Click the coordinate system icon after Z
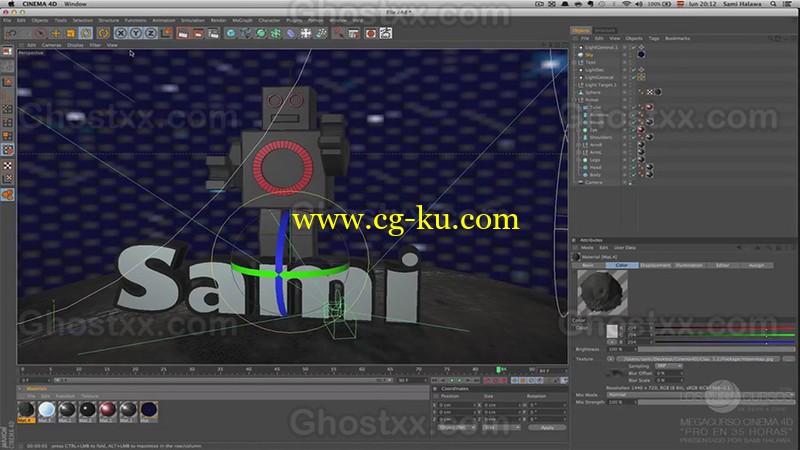This screenshot has height=450, width=800. [166, 33]
